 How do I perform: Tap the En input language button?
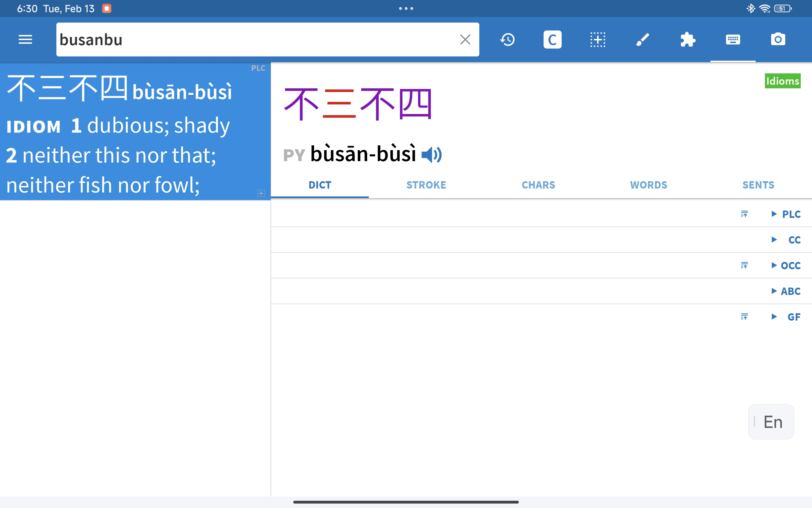pyautogui.click(x=771, y=422)
